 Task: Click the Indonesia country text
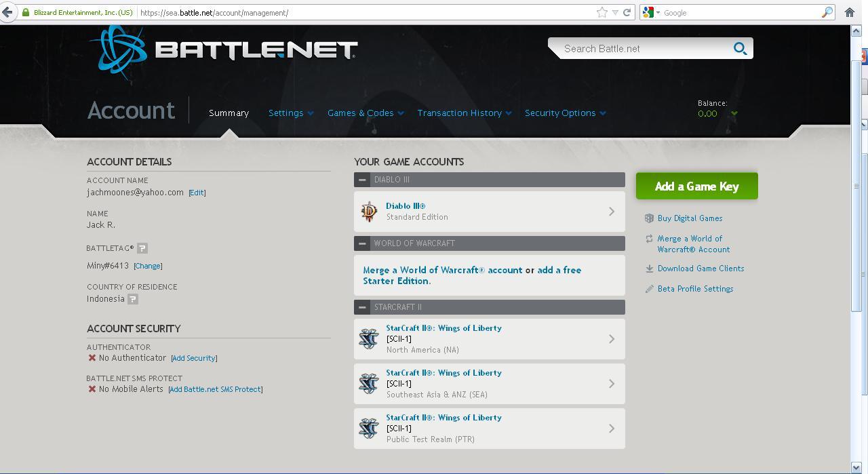106,299
